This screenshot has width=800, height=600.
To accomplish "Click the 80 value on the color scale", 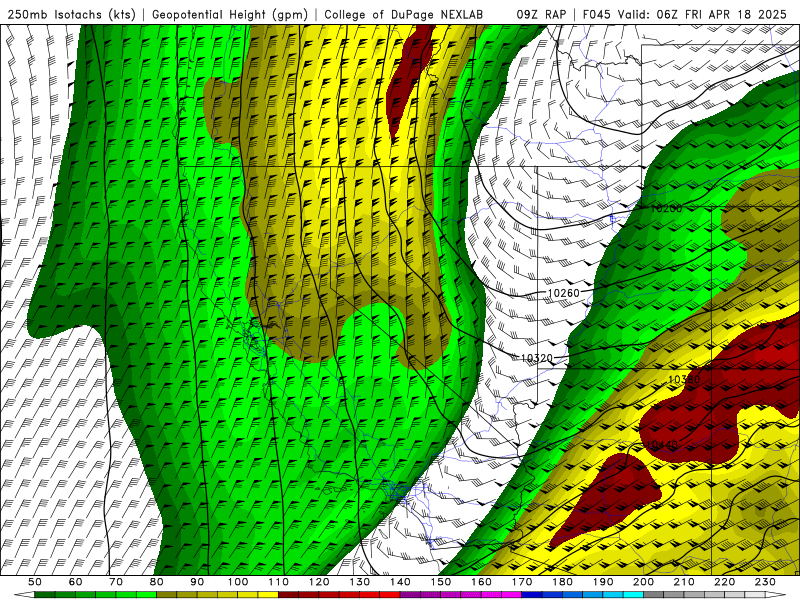I will pos(157,582).
